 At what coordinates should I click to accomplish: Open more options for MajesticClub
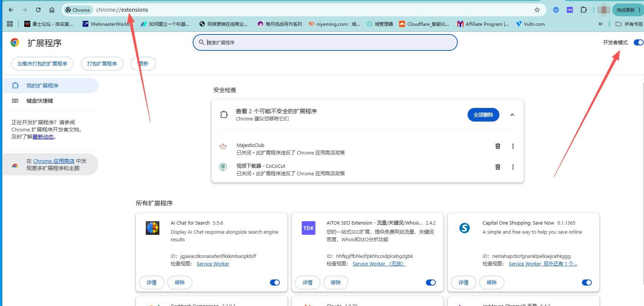click(x=513, y=146)
